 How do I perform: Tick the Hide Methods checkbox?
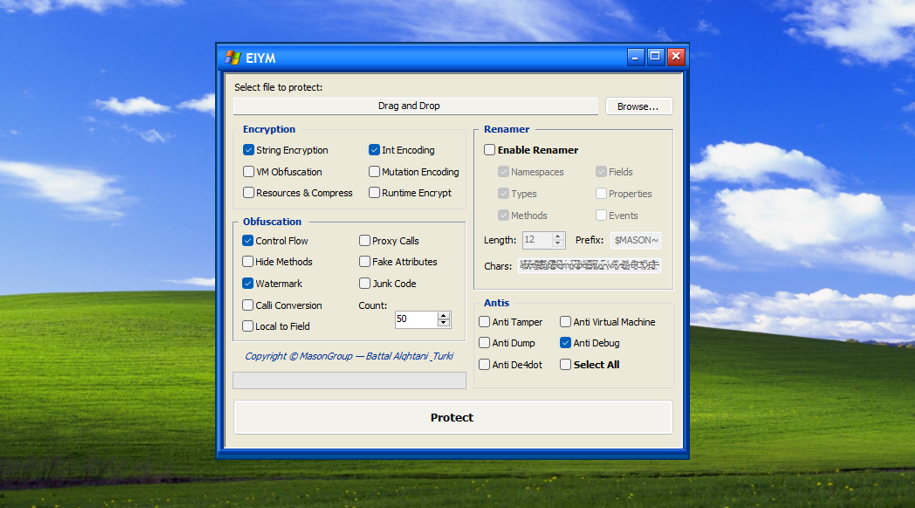pyautogui.click(x=248, y=261)
